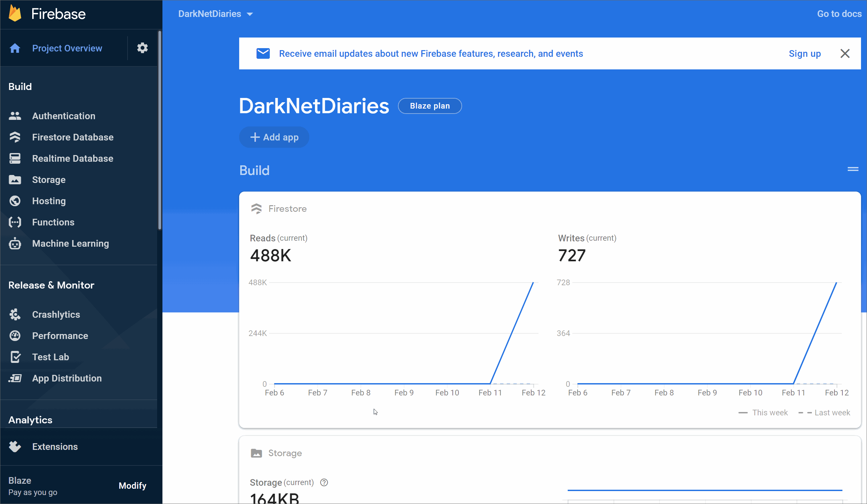The width and height of the screenshot is (867, 504).
Task: Click the Storage help question mark icon
Action: tap(324, 482)
